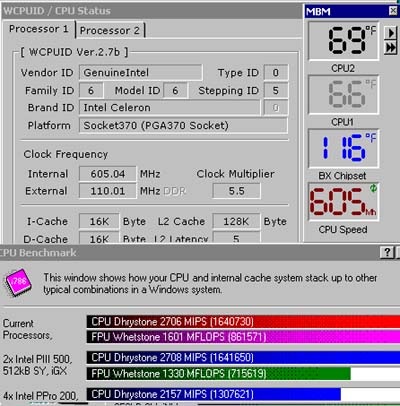Click the D-Cache 16K field
This screenshot has width=400, height=406.
click(99, 238)
